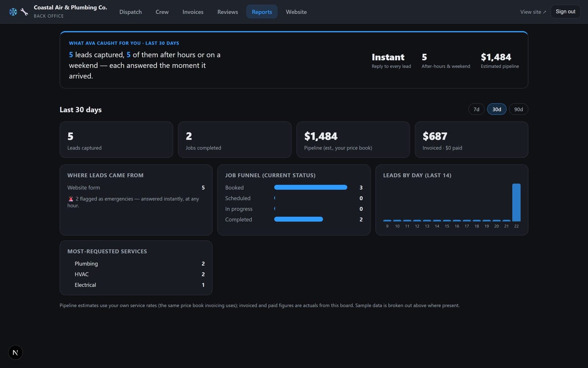Image resolution: width=588 pixels, height=368 pixels.
Task: Click the MOST-REQUESTED SERVICES heading
Action: (107, 251)
